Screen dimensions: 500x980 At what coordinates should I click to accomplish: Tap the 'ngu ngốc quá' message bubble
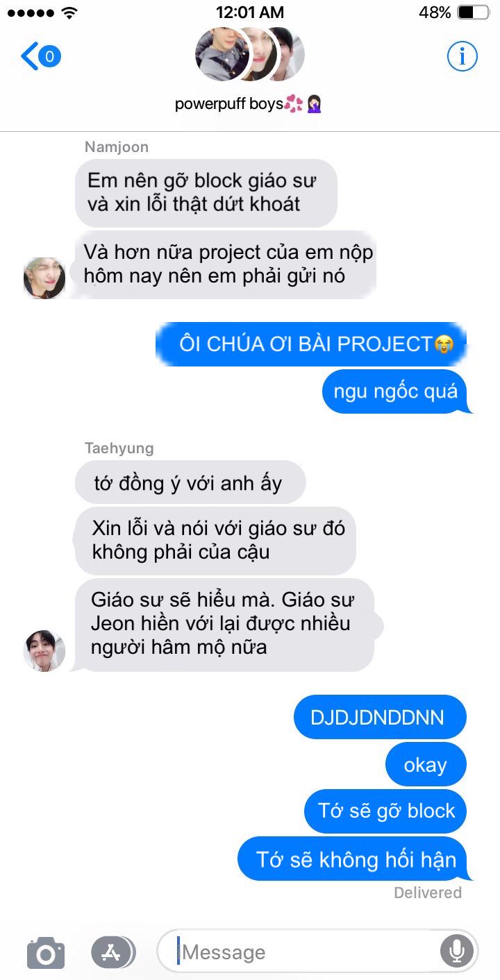point(397,391)
